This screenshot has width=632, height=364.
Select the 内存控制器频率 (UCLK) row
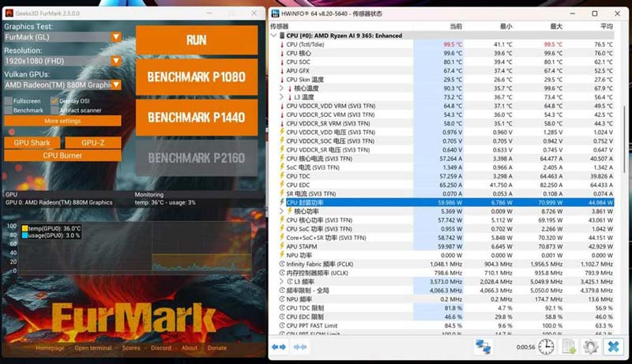point(446,272)
